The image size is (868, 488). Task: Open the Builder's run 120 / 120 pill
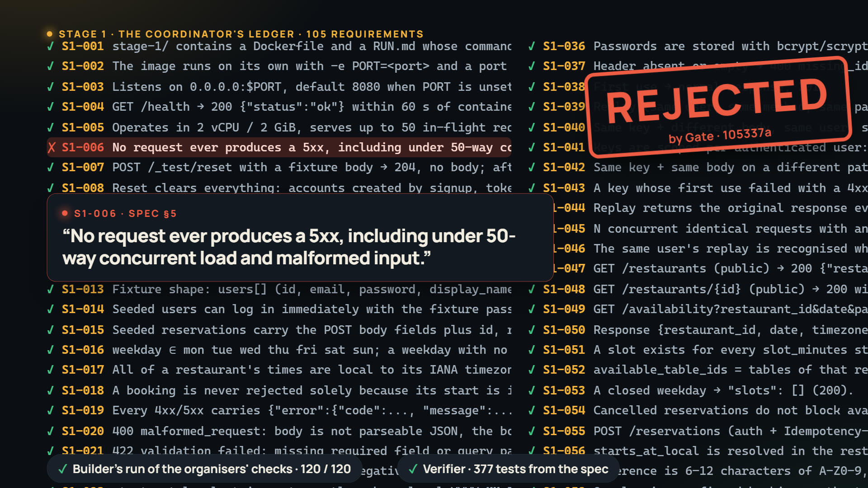[204, 469]
